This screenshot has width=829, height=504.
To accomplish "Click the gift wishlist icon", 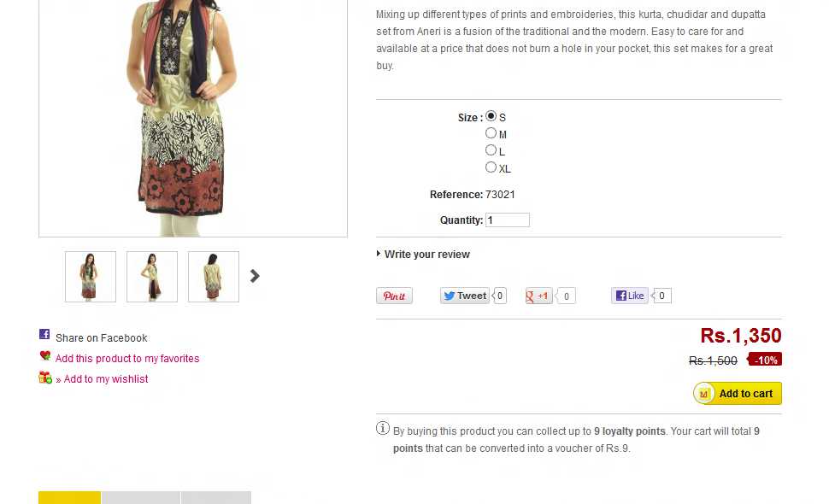I will [45, 378].
